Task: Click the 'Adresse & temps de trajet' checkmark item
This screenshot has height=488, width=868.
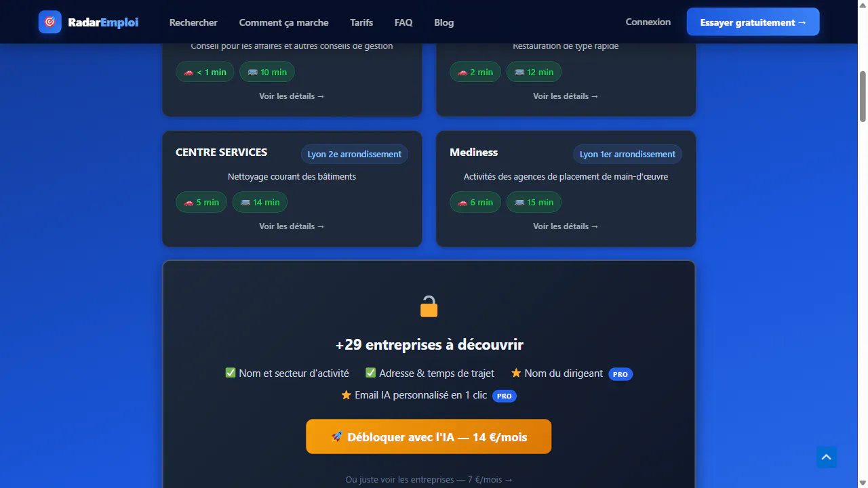Action: tap(430, 373)
